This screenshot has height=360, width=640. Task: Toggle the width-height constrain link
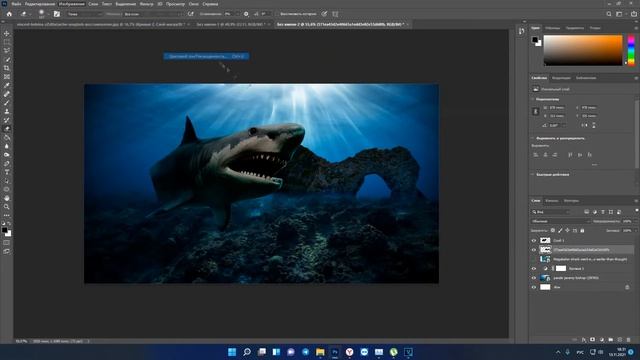536,111
